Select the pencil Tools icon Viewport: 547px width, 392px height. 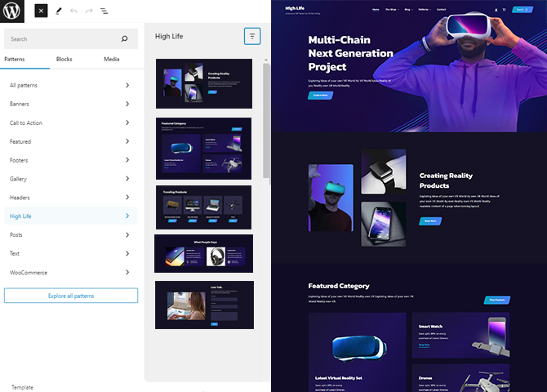pos(59,11)
